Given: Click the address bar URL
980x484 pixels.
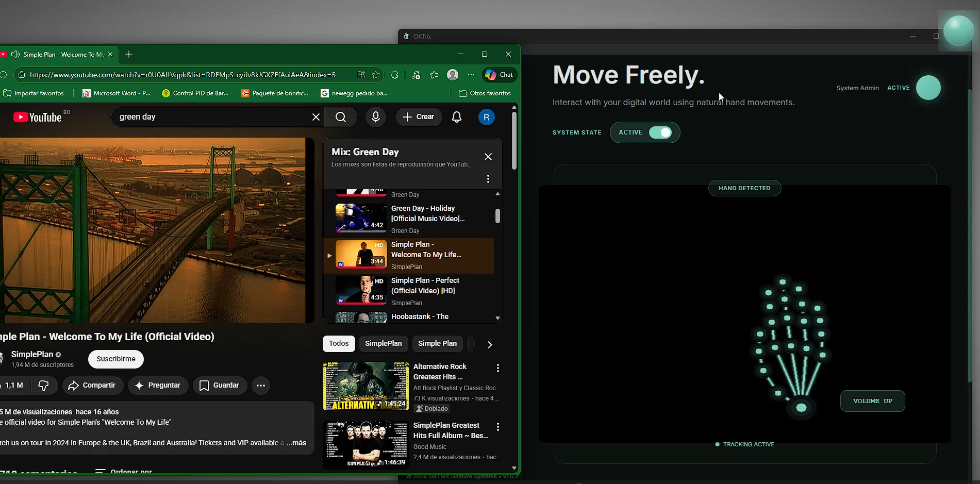Looking at the screenshot, I should click(182, 75).
